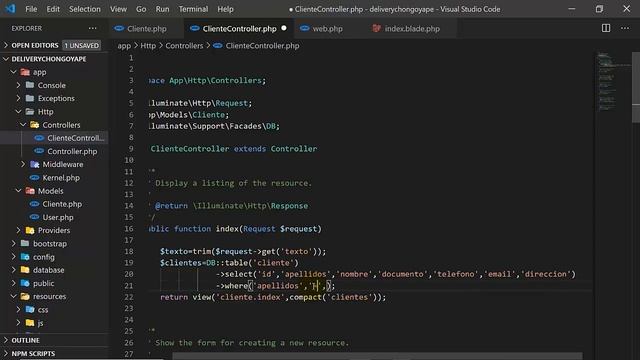640x360 pixels.
Task: Open editor More Actions ellipsis
Action: [625, 28]
